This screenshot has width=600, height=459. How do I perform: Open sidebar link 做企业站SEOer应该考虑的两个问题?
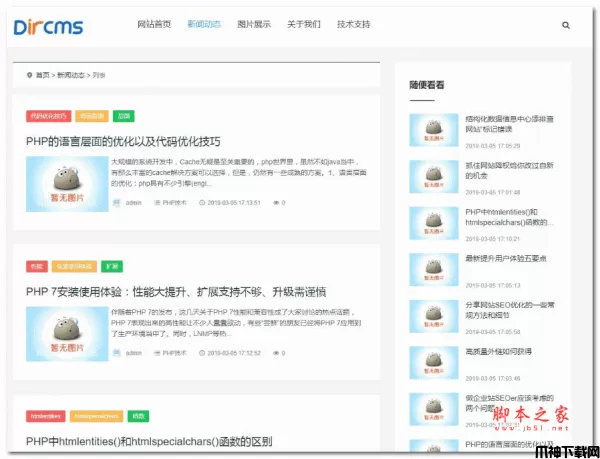509,403
